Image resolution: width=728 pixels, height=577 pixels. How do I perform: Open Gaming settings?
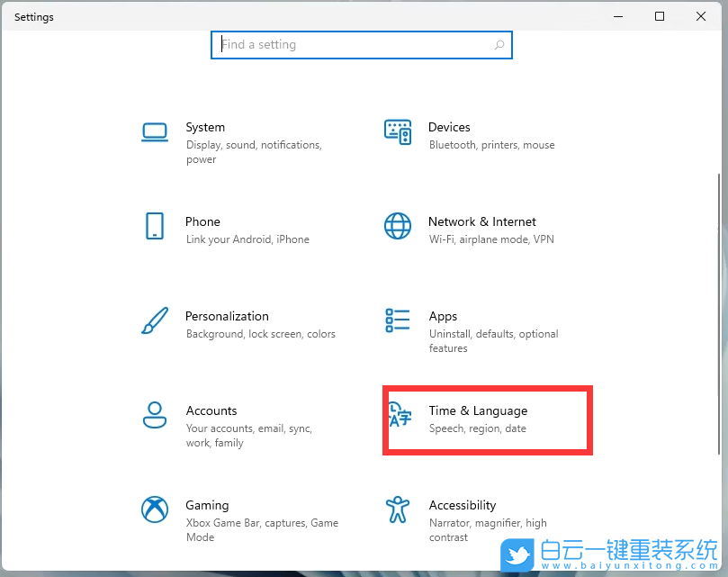pyautogui.click(x=207, y=505)
